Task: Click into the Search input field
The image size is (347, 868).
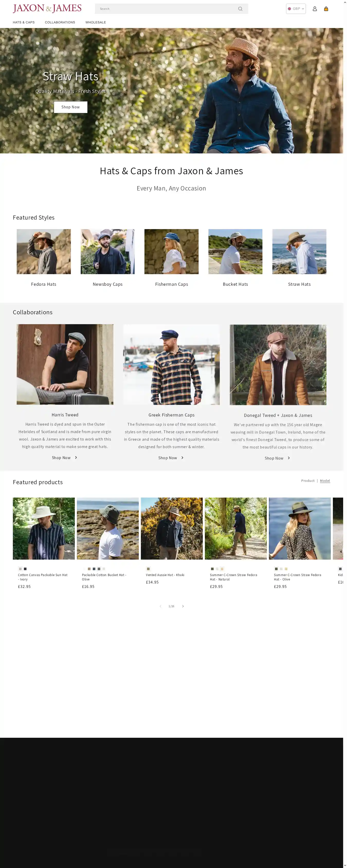Action: coord(167,9)
